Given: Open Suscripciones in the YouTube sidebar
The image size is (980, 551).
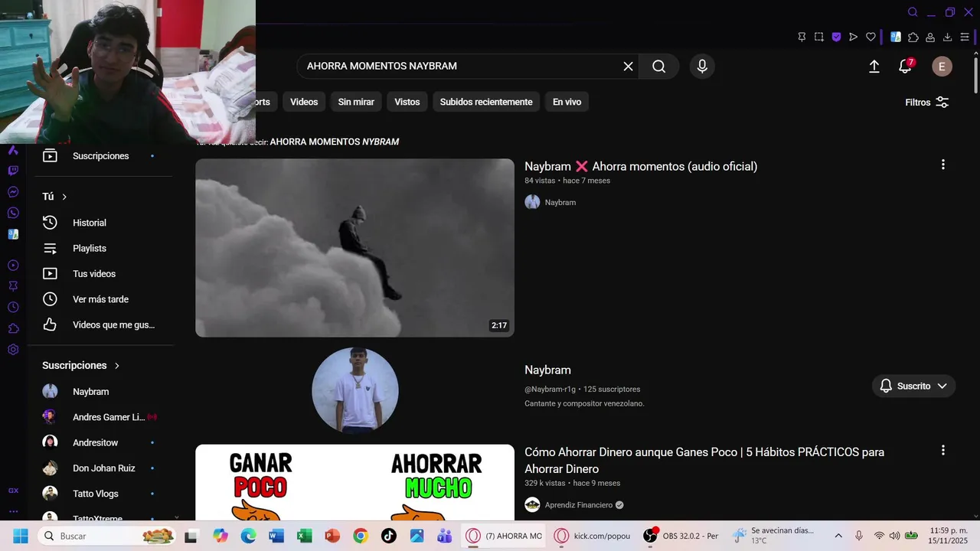Looking at the screenshot, I should [100, 156].
